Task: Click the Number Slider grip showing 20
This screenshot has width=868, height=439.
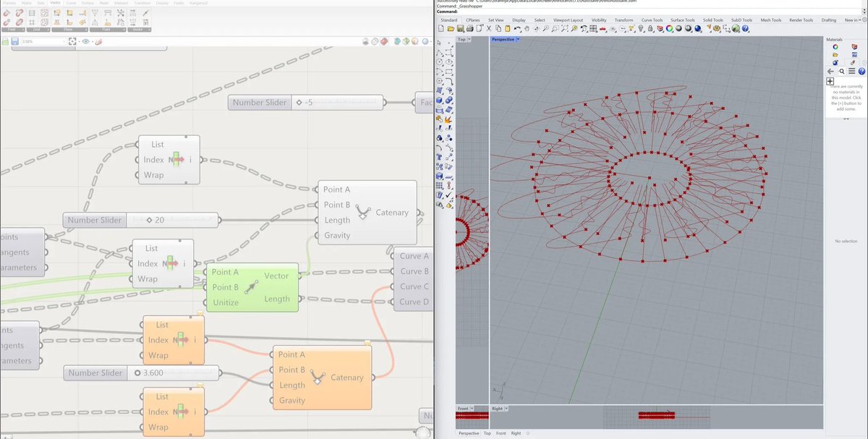Action: (x=150, y=220)
